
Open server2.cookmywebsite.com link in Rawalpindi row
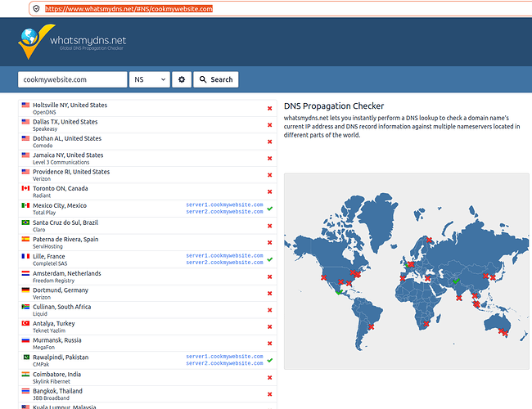pos(224,363)
